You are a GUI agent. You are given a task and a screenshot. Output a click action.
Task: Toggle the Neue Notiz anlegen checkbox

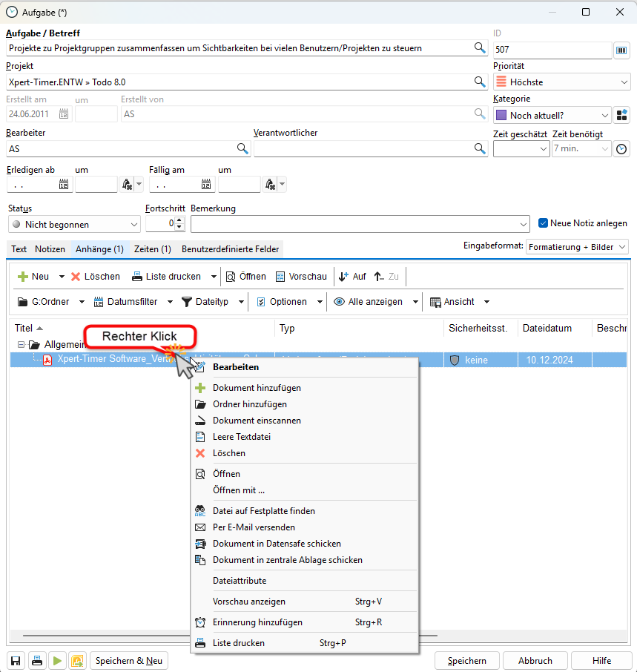[544, 223]
